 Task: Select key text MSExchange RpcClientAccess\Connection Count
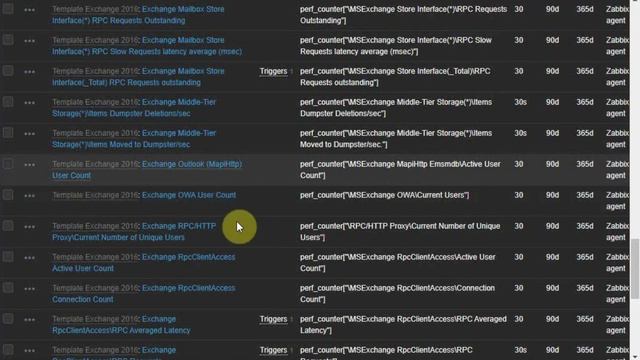pyautogui.click(x=398, y=294)
